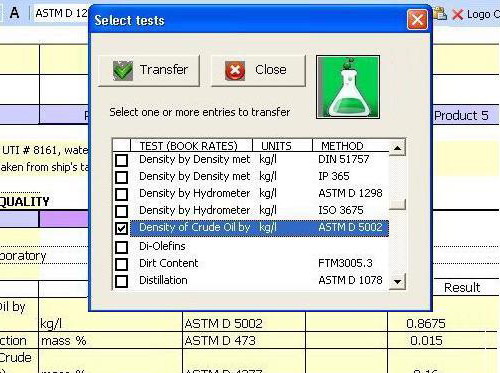The width and height of the screenshot is (500, 373).
Task: Click the DIN 51757 method entry
Action: coord(343,159)
